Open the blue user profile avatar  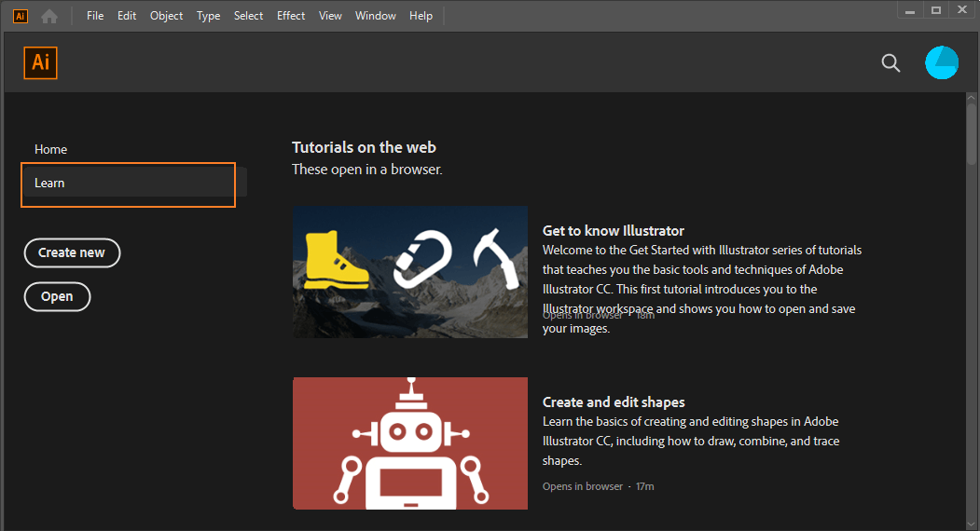click(x=941, y=62)
